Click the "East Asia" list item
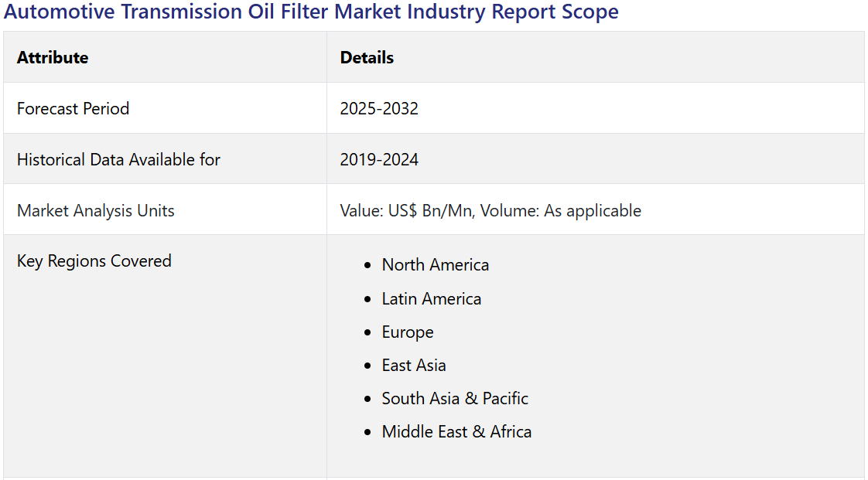Screen dimensions: 868x480 414,365
